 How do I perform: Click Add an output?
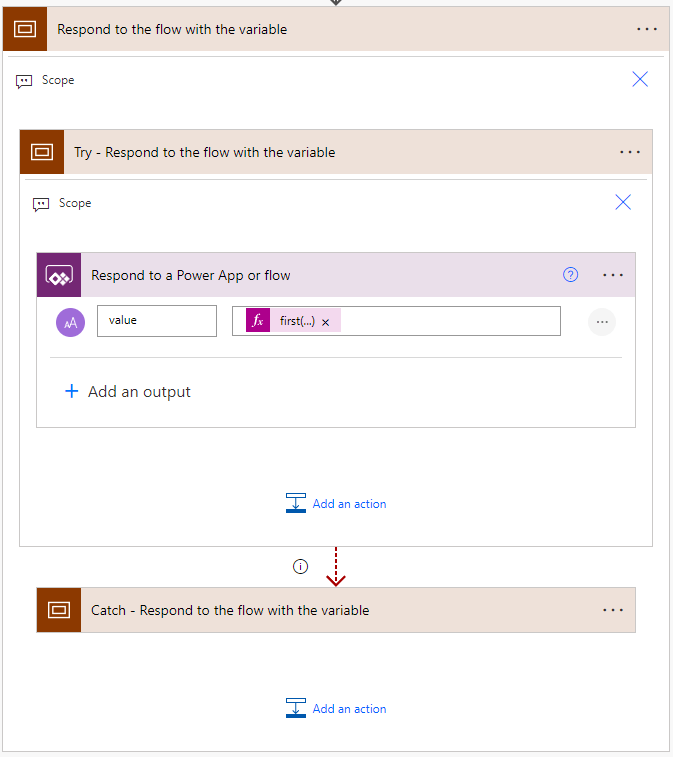[x=128, y=392]
